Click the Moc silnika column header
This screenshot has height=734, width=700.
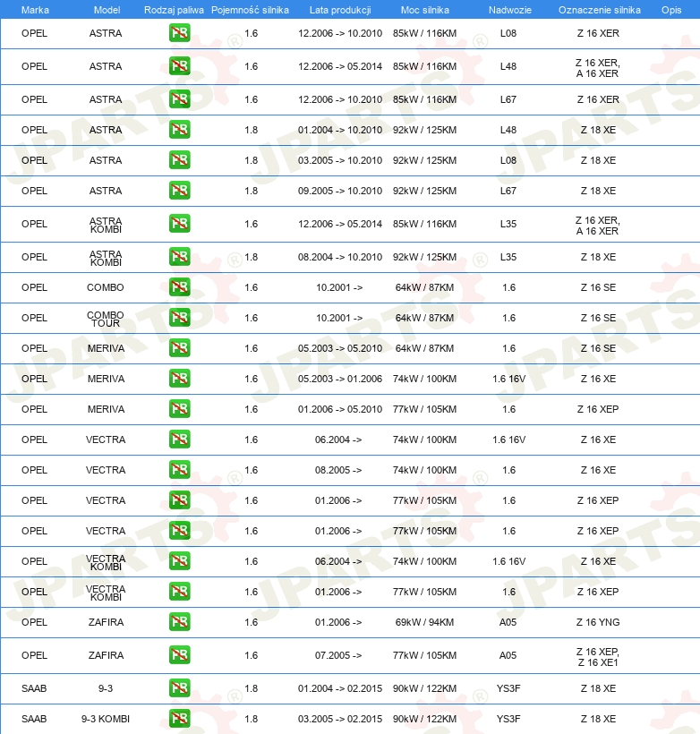424,10
